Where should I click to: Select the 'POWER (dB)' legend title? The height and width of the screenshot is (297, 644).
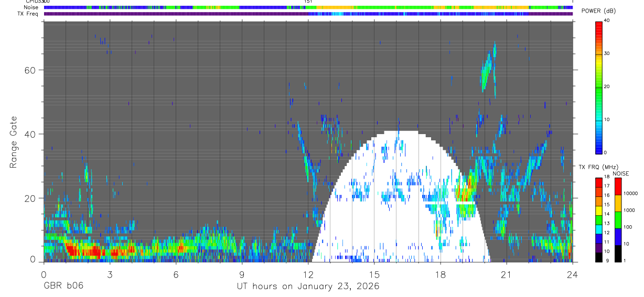pyautogui.click(x=598, y=11)
